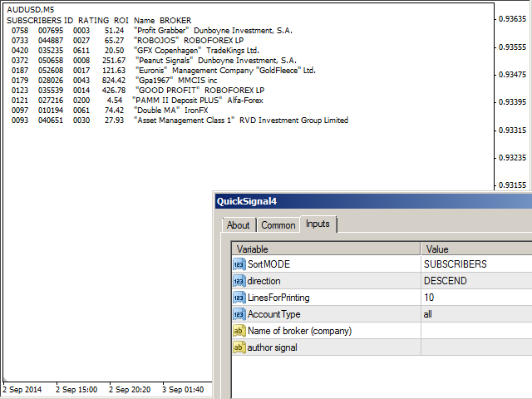Click the "Profit Grabber" signal row

click(x=152, y=31)
